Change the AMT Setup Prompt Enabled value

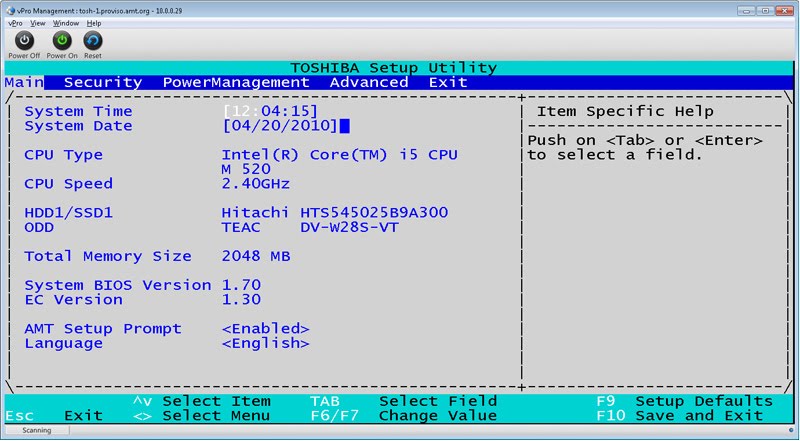point(265,329)
